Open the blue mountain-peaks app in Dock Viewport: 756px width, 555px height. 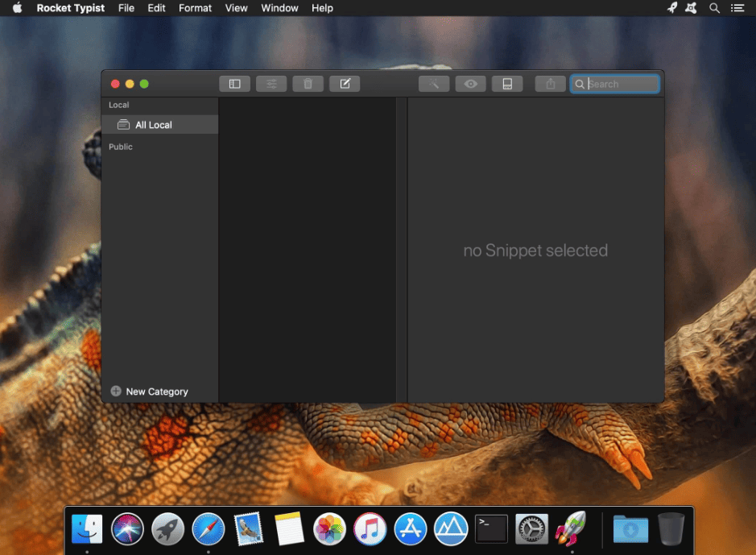(451, 529)
